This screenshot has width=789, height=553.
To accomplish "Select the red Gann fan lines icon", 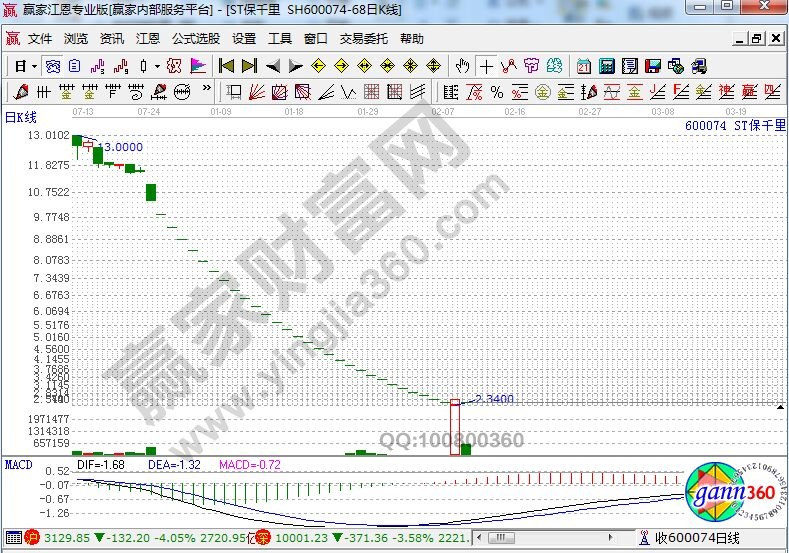I will coord(257,92).
